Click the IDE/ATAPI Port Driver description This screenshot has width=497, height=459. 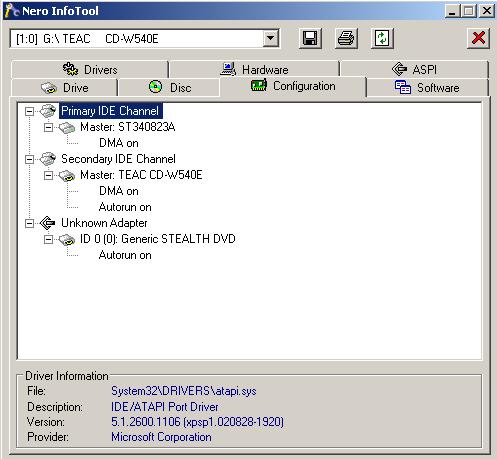[165, 407]
